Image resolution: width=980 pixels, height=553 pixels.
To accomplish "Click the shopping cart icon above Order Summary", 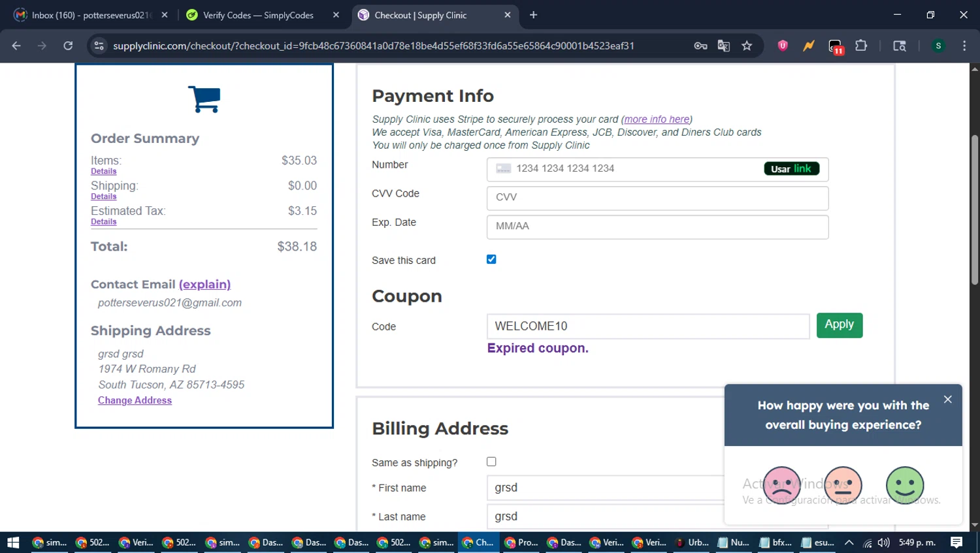I will click(204, 99).
